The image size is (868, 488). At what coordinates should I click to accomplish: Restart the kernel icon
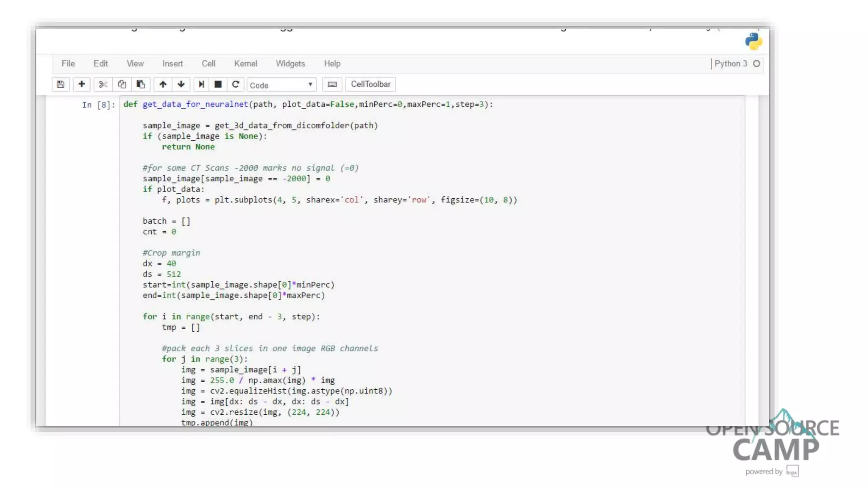point(236,84)
